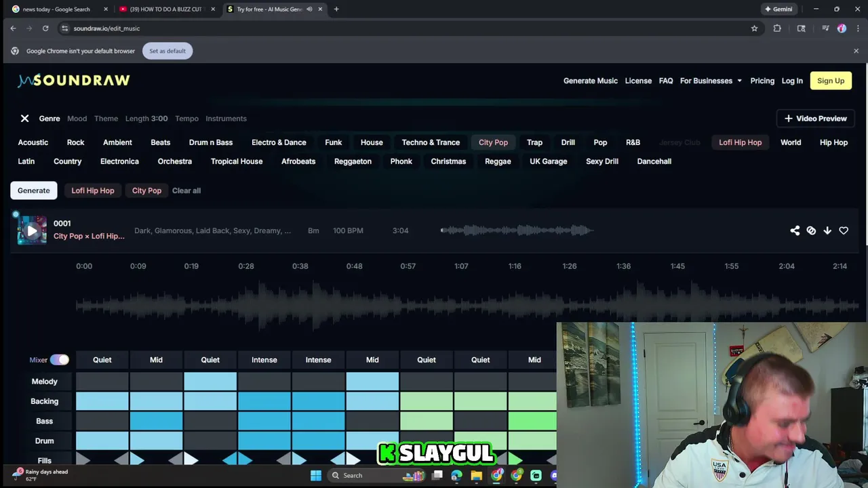Open the Length 3:00 filter

[146, 119]
